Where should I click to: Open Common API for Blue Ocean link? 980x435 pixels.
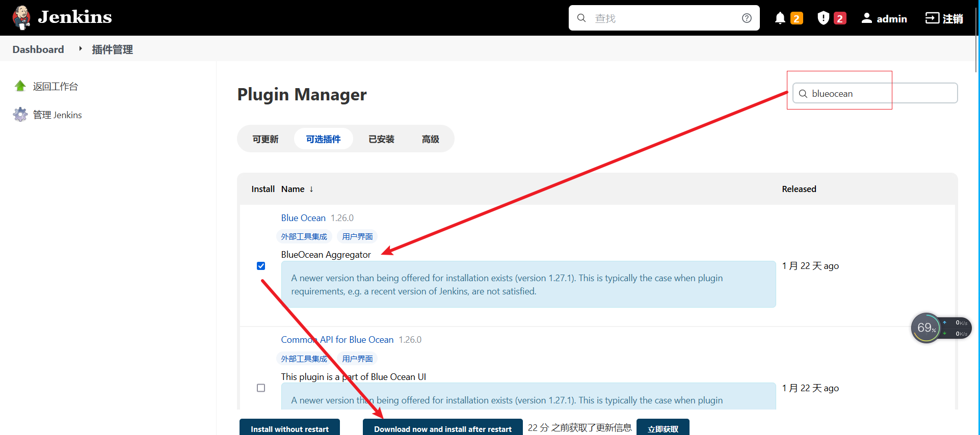(337, 340)
